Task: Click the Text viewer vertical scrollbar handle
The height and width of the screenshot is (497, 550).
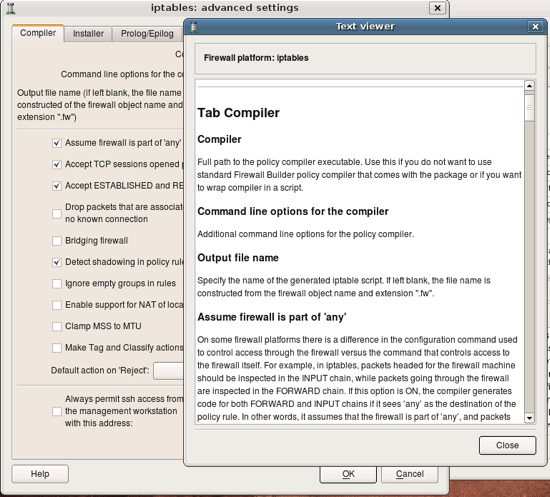Action: pos(529,107)
